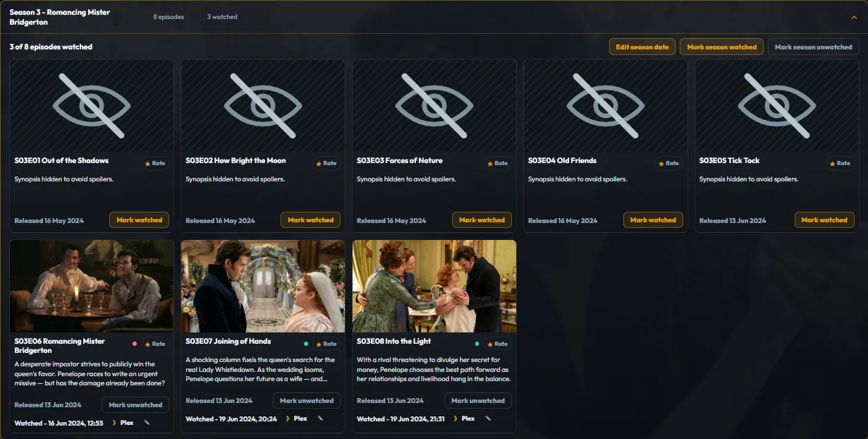
Task: Click Plex source chevron on S03E08
Action: [x=455, y=419]
